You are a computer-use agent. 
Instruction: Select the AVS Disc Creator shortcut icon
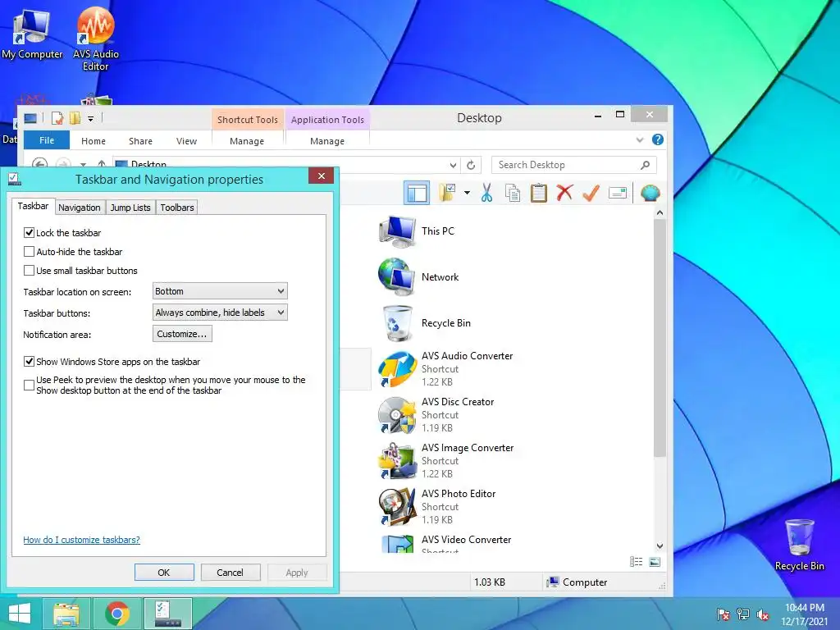point(397,414)
